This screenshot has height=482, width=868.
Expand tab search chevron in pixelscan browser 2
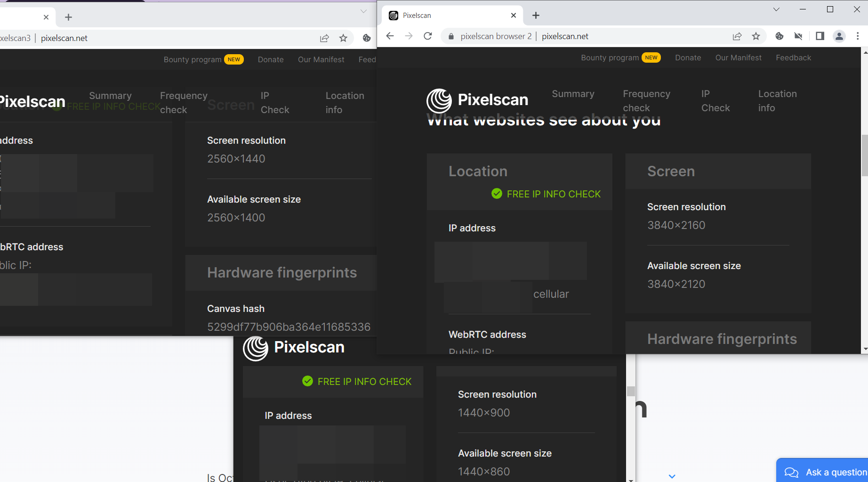pyautogui.click(x=776, y=9)
